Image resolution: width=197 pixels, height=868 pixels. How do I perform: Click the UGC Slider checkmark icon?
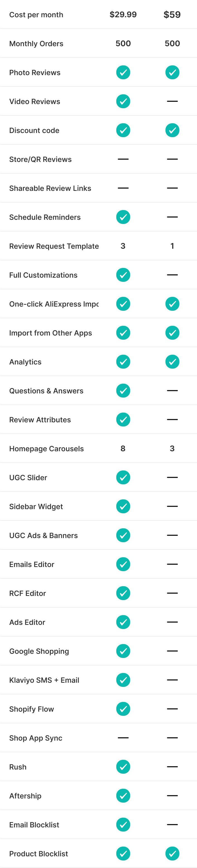tap(123, 477)
